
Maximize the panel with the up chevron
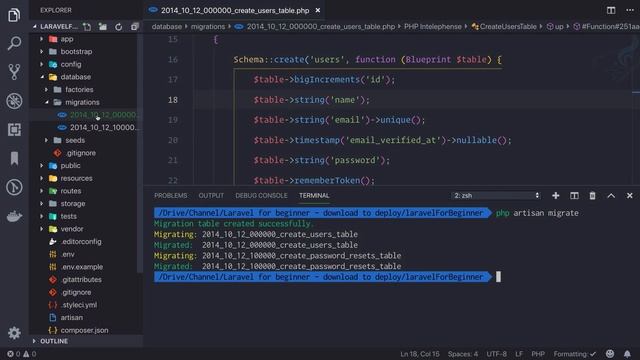[611, 196]
